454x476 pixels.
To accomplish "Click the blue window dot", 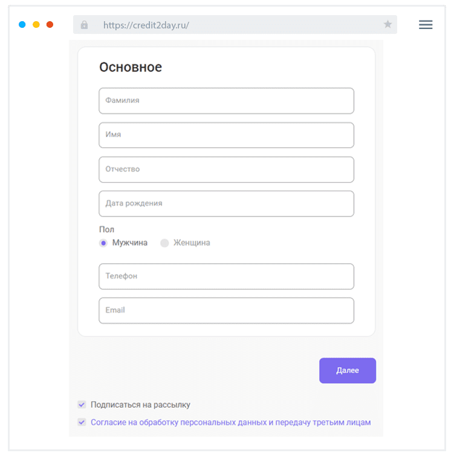I will point(22,25).
